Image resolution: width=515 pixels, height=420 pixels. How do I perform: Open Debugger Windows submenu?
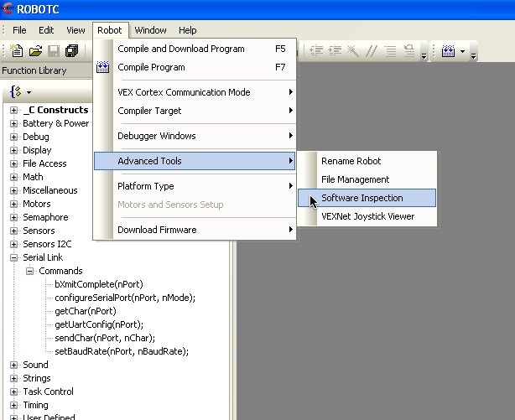coord(195,136)
